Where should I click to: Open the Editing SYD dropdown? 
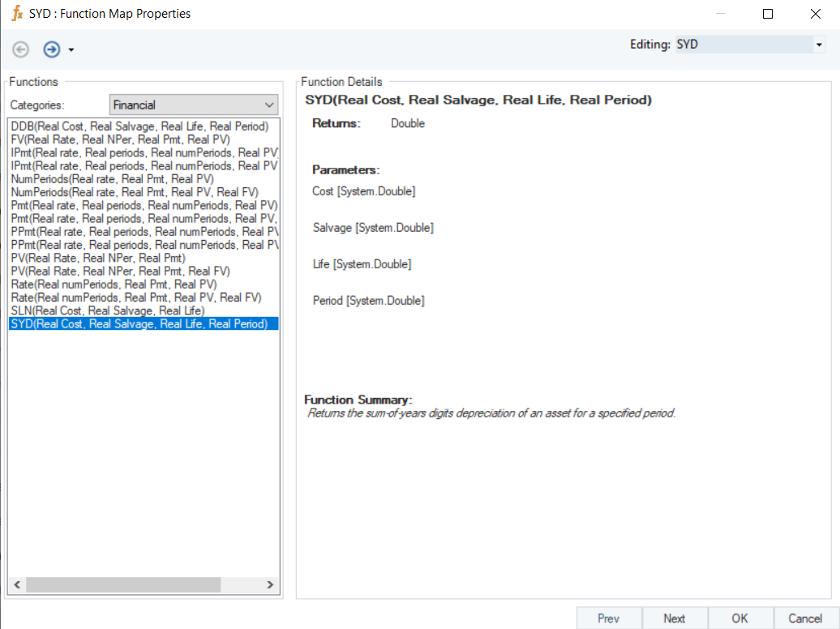click(819, 45)
